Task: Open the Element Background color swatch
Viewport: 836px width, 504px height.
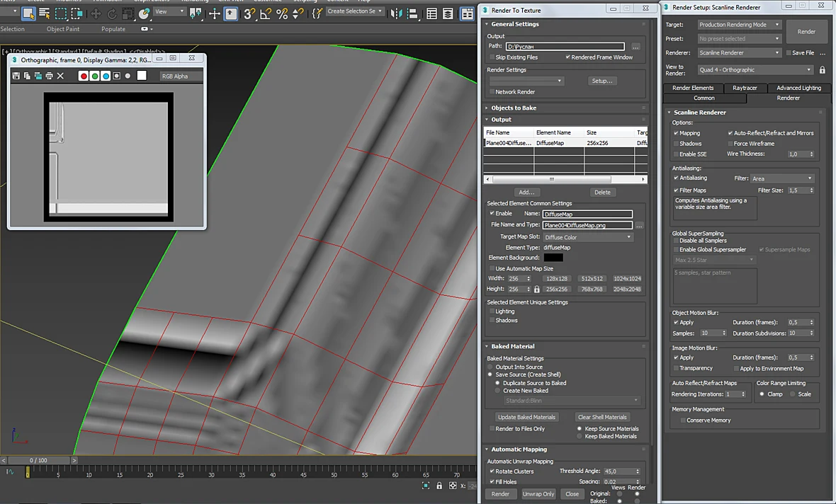Action: click(553, 258)
